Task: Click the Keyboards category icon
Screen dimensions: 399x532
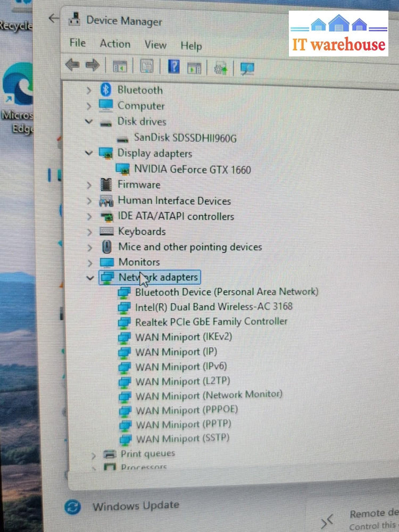Action: tap(106, 231)
